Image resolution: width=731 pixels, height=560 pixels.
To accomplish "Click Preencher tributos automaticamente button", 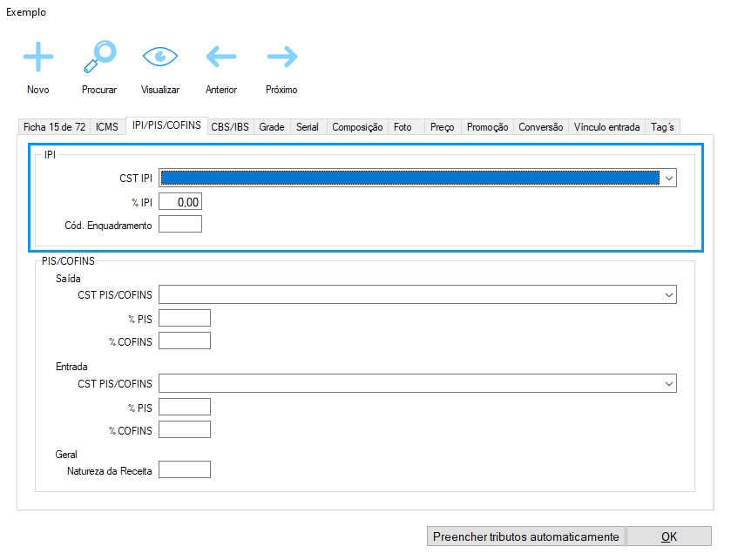I will [525, 536].
